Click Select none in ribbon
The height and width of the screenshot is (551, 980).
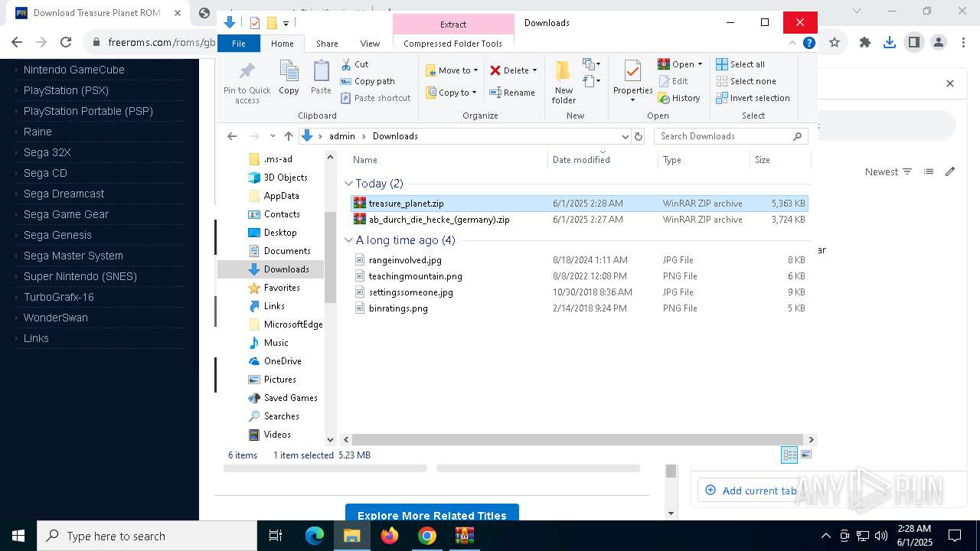[x=746, y=81]
